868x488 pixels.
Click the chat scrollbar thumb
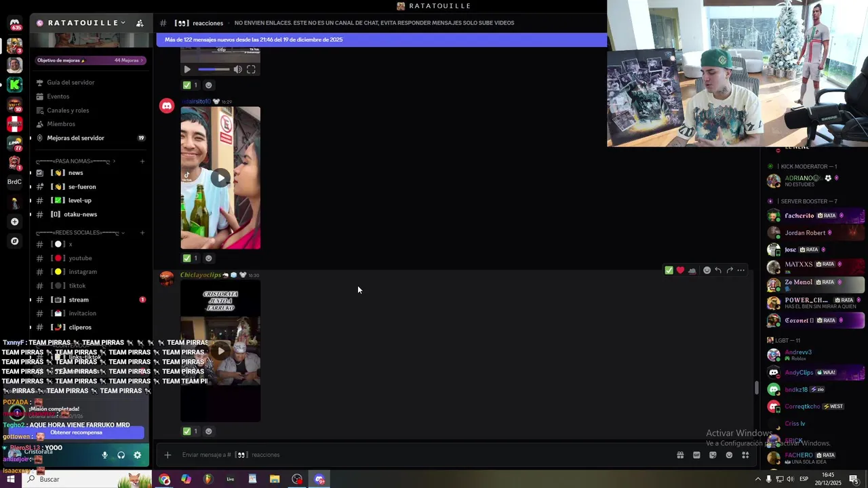tap(757, 388)
